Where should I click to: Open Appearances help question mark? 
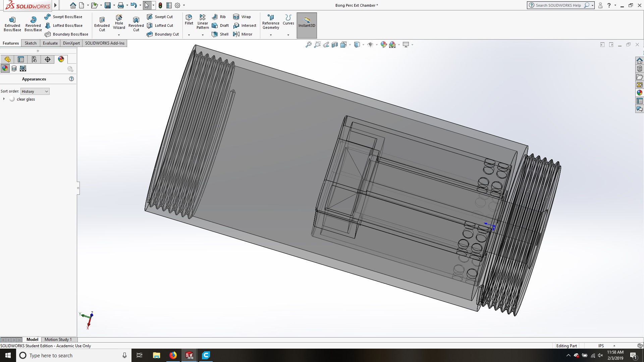click(71, 79)
